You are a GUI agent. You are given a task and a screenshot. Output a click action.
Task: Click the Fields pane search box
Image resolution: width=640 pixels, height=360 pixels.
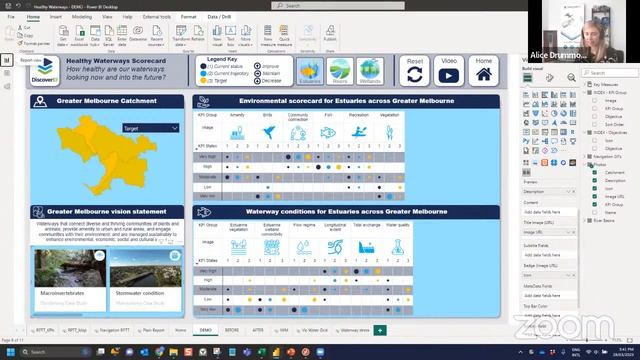[x=610, y=73]
